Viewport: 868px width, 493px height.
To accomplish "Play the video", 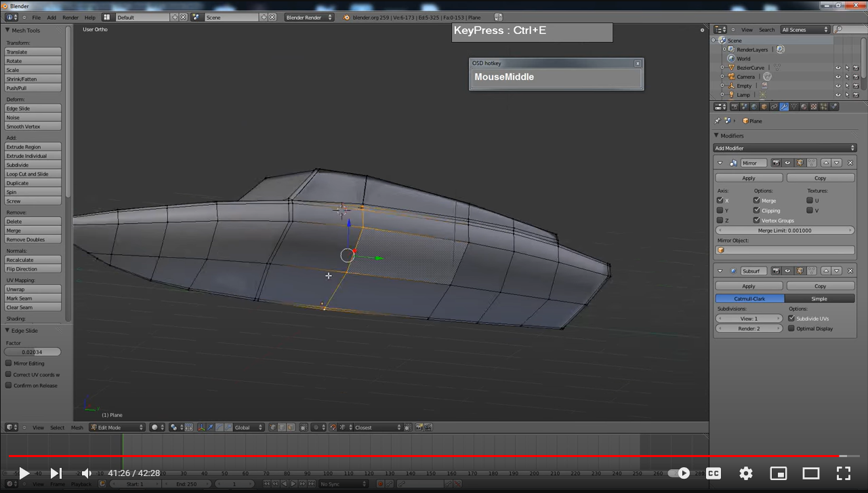I will point(24,473).
